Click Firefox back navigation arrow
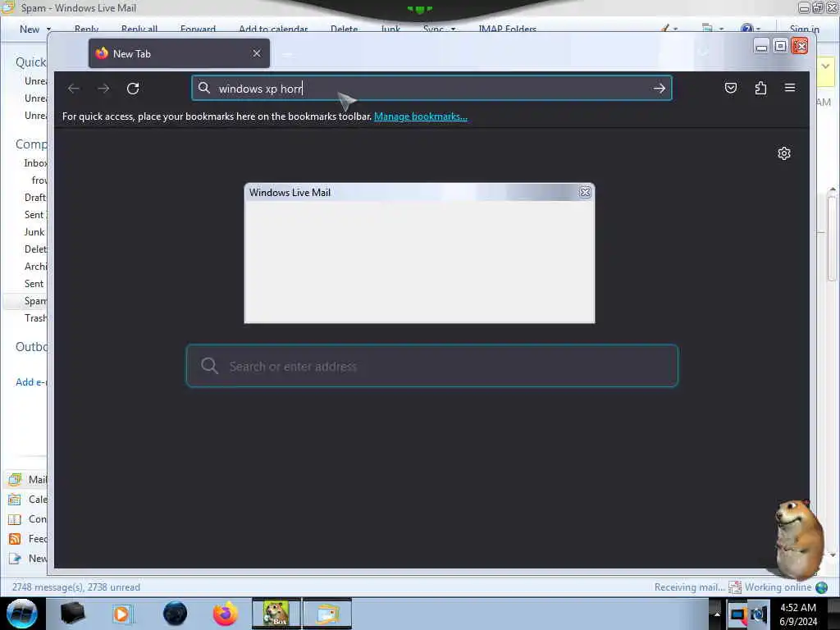 (x=73, y=89)
